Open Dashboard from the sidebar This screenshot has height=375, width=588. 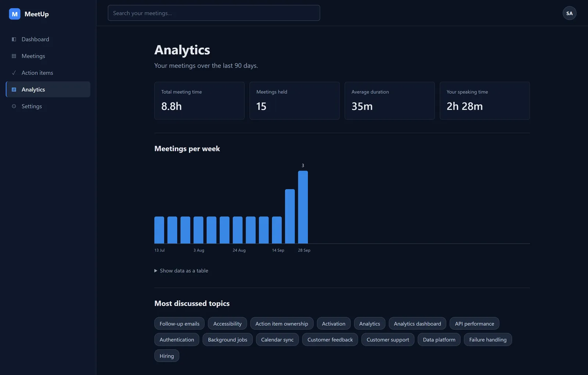pos(48,39)
